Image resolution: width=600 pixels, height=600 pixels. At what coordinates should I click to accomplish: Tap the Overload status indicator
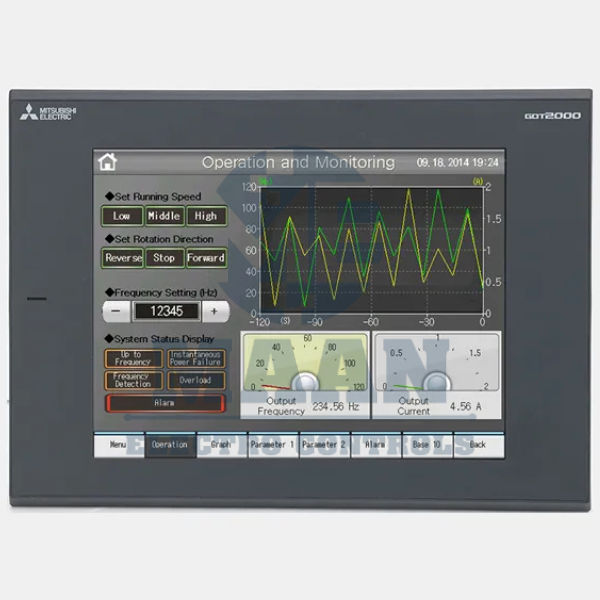pos(196,380)
